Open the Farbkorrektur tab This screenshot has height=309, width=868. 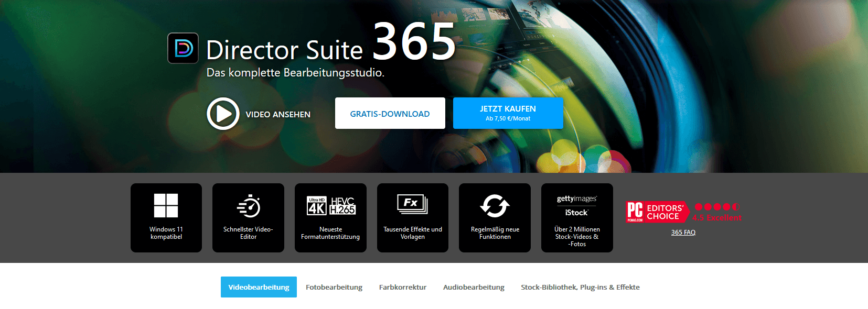pos(403,287)
